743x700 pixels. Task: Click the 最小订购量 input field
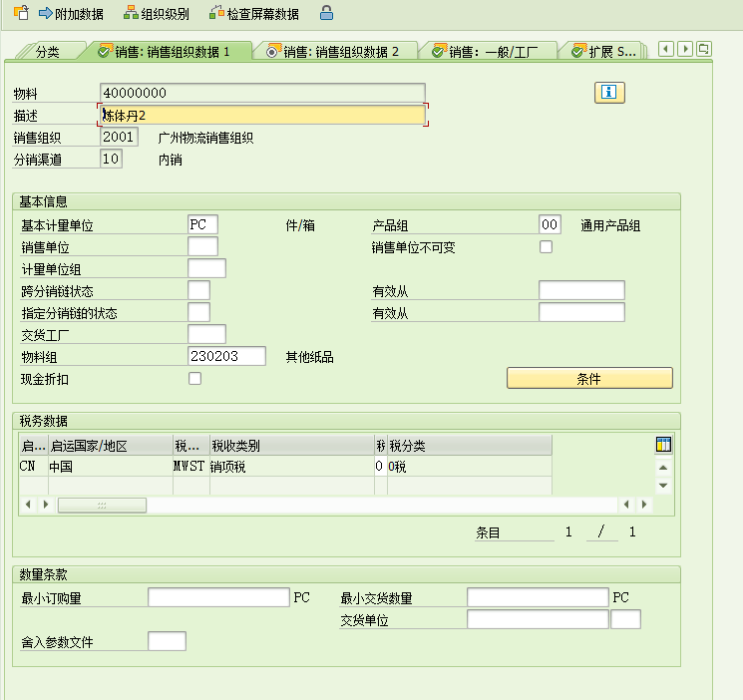(218, 597)
